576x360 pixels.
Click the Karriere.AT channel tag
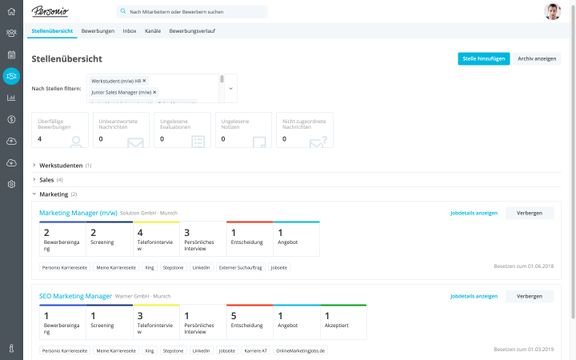[x=256, y=350]
